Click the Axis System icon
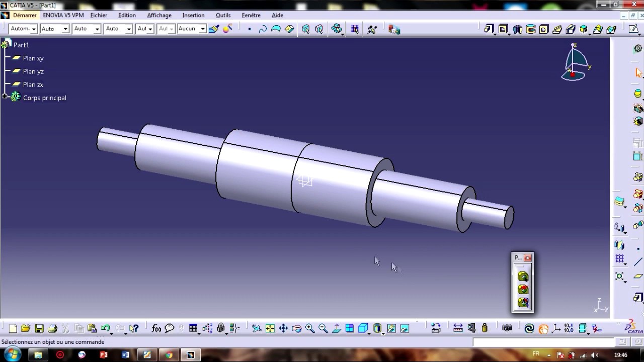The height and width of the screenshot is (362, 644). 556,328
